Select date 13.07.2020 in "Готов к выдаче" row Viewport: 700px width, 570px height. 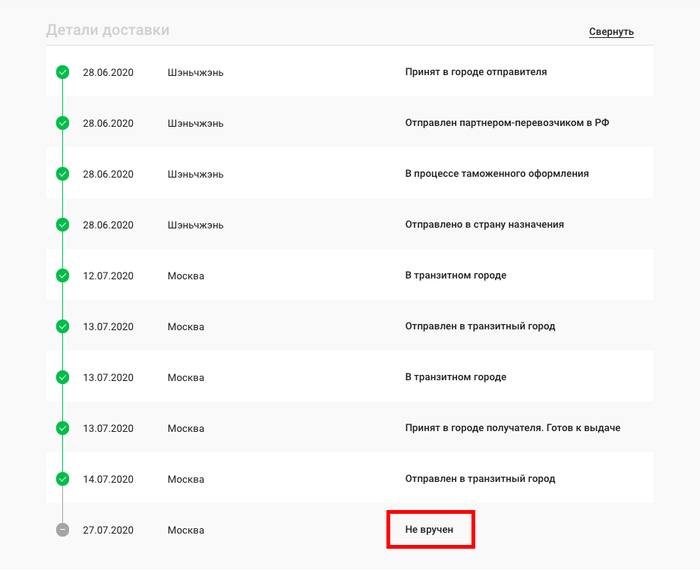coord(108,429)
